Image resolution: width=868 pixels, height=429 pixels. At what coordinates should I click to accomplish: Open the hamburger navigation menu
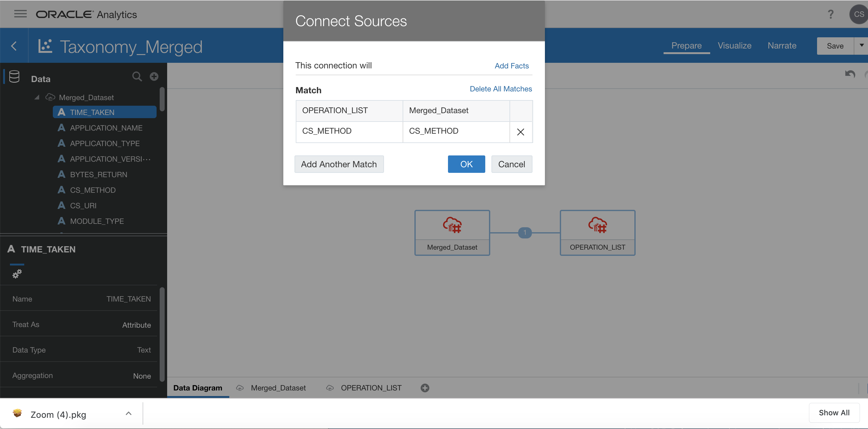20,14
